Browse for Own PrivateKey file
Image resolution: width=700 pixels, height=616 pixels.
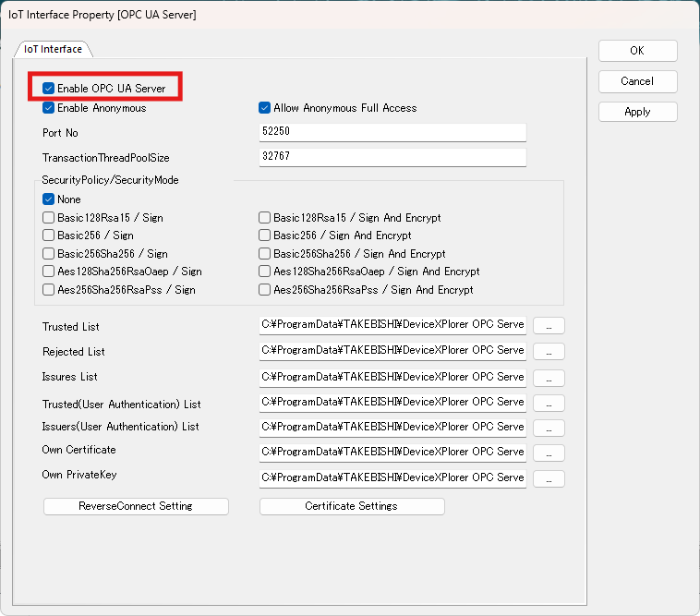point(549,478)
